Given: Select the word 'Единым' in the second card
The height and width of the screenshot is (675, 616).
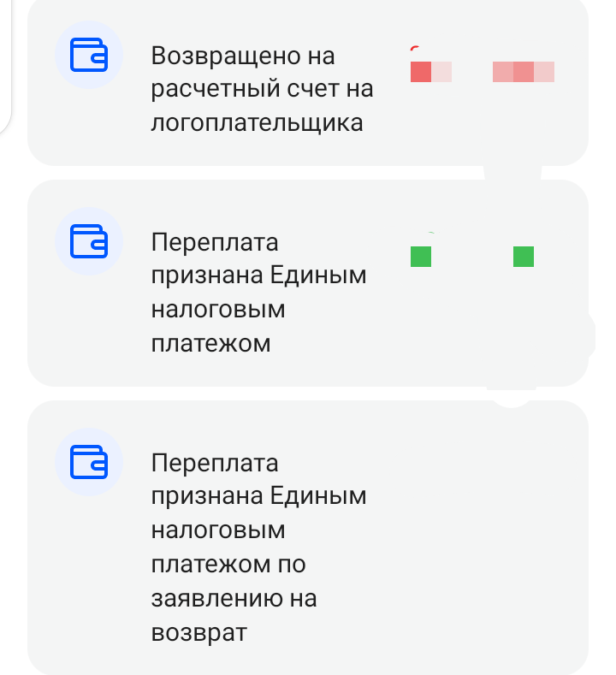Looking at the screenshot, I should point(318,275).
